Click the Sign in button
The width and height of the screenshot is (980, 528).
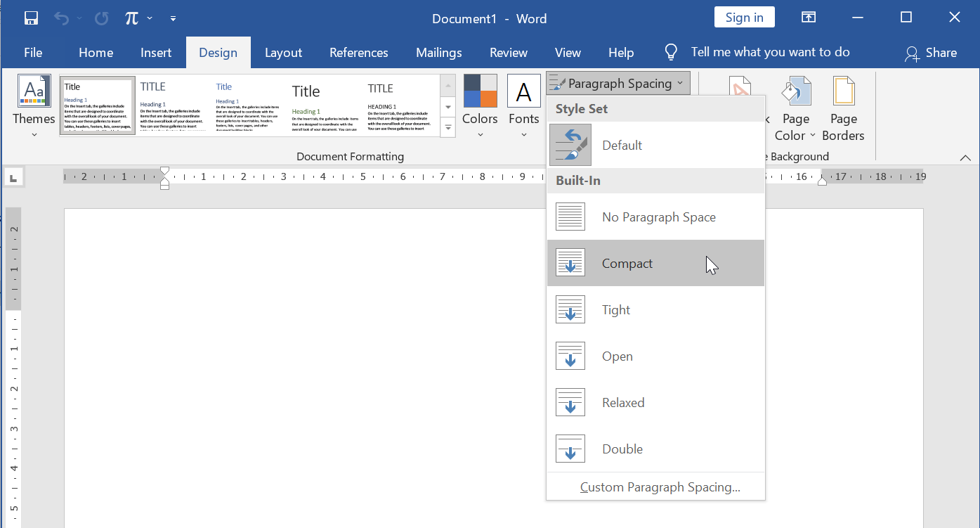[x=744, y=18]
